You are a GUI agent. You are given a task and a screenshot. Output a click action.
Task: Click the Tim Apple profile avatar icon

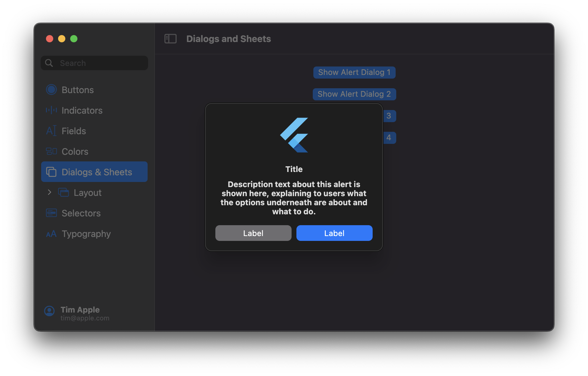(49, 311)
